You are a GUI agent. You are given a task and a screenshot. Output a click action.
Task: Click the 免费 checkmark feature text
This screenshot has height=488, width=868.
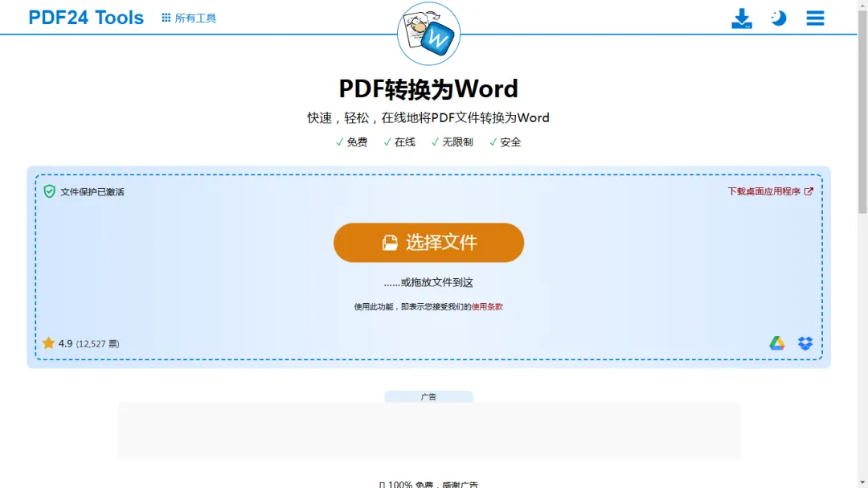[x=351, y=142]
